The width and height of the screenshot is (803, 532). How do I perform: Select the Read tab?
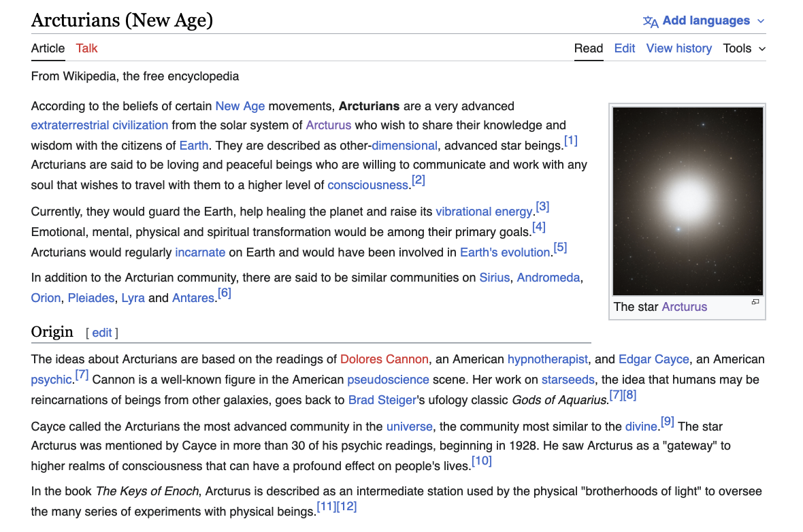[589, 49]
